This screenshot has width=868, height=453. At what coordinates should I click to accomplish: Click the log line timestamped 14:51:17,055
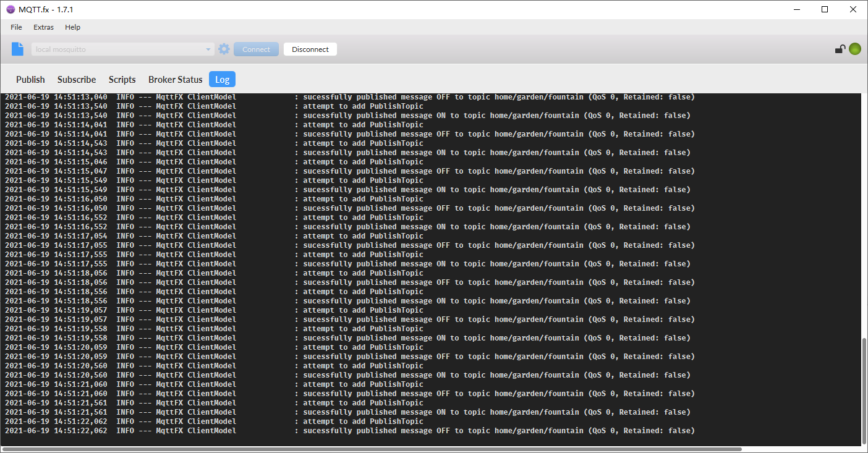coord(350,245)
